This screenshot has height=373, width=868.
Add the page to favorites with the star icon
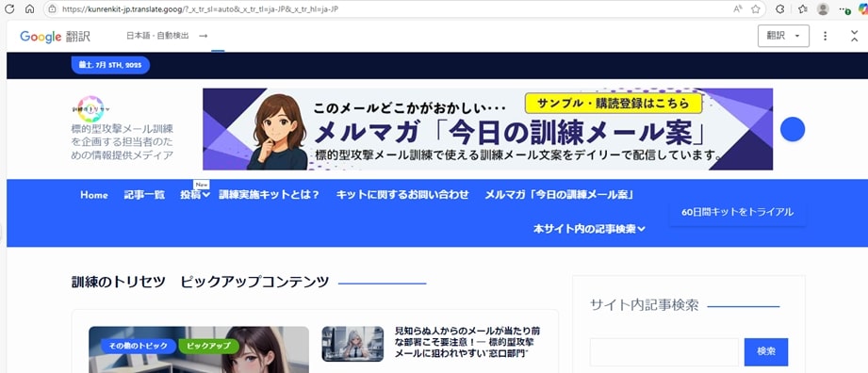(755, 8)
